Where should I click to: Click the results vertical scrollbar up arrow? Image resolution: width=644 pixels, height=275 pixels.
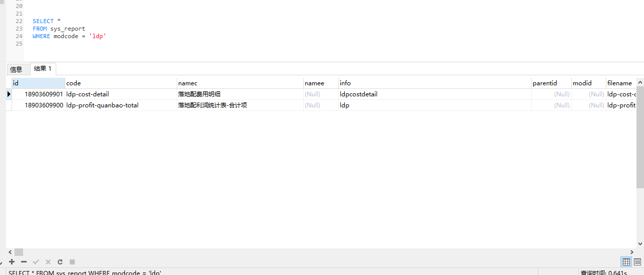click(x=640, y=82)
